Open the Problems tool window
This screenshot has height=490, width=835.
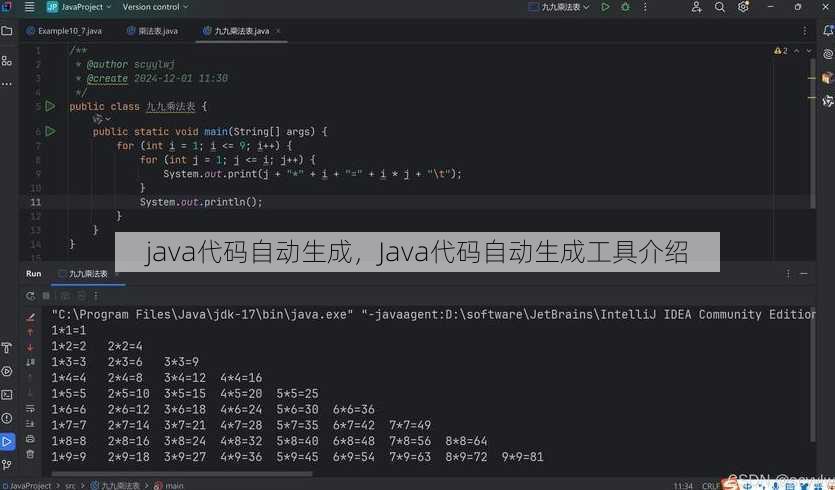pyautogui.click(x=7, y=418)
